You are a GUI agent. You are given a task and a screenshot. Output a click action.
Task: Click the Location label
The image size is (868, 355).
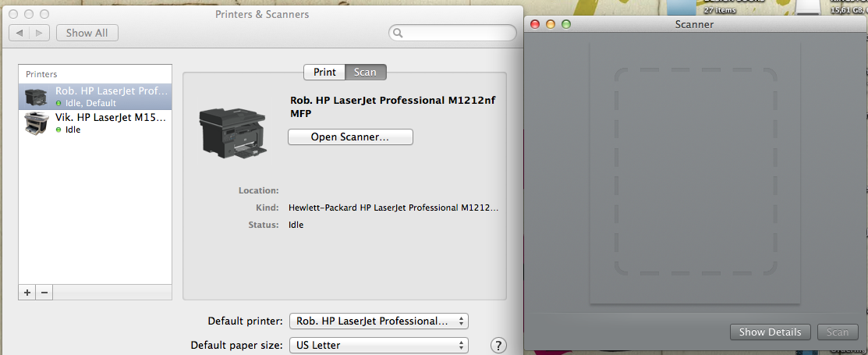pyautogui.click(x=258, y=190)
